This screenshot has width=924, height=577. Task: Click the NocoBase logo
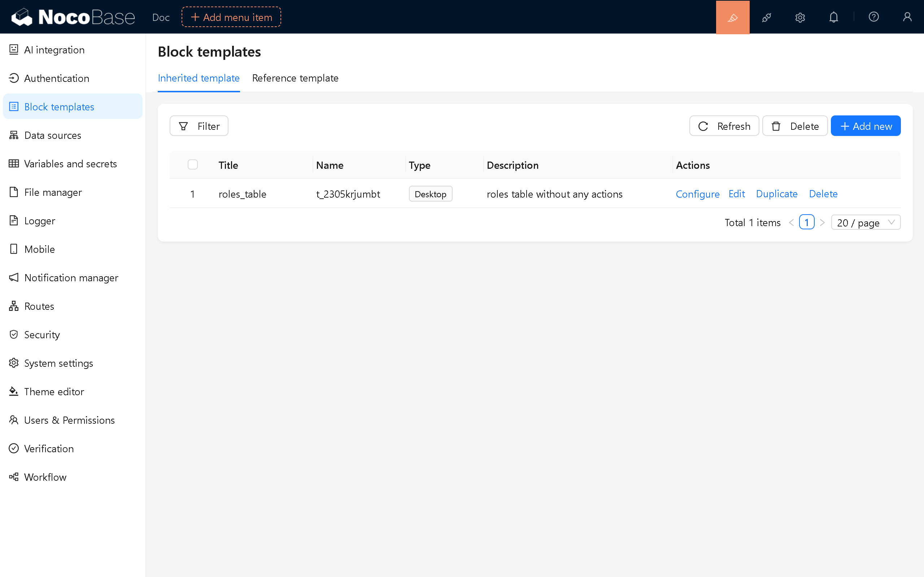(x=73, y=17)
